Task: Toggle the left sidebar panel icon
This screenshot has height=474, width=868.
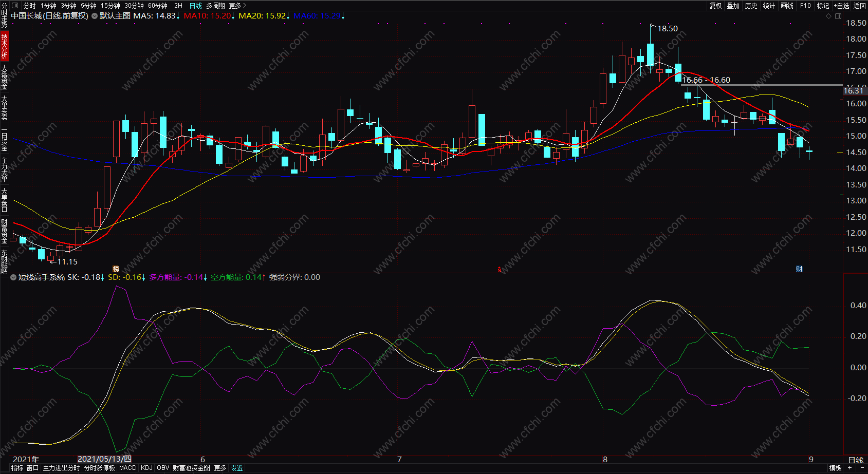Action: (15, 6)
